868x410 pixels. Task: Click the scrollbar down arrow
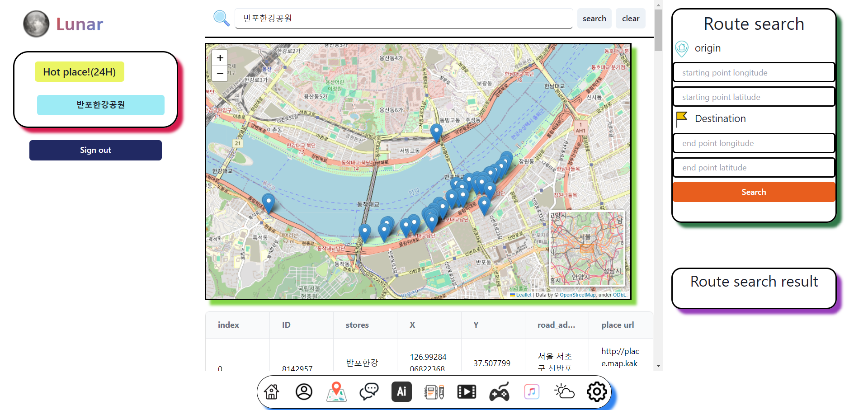pos(658,366)
